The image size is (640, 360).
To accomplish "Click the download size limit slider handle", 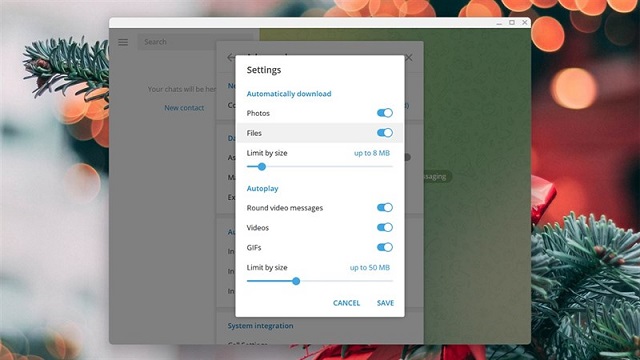I will [262, 167].
